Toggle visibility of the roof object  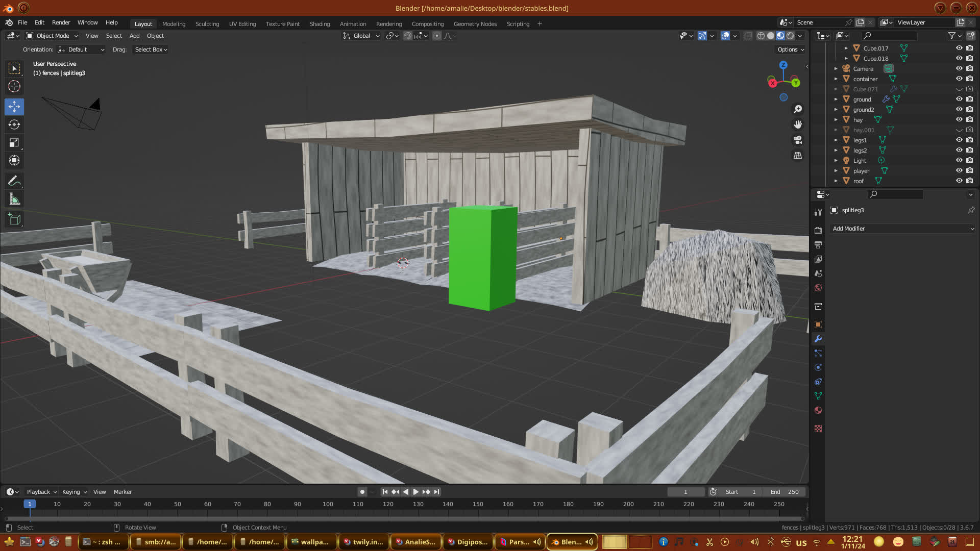959,181
